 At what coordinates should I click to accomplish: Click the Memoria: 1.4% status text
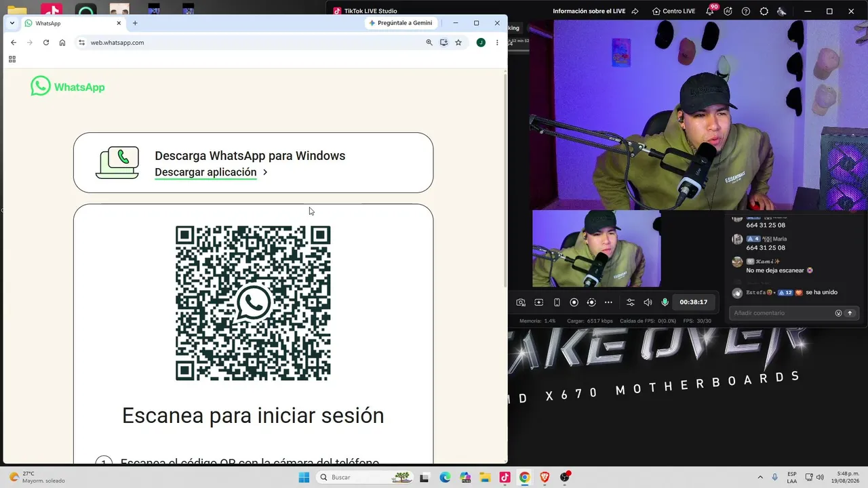point(537,321)
